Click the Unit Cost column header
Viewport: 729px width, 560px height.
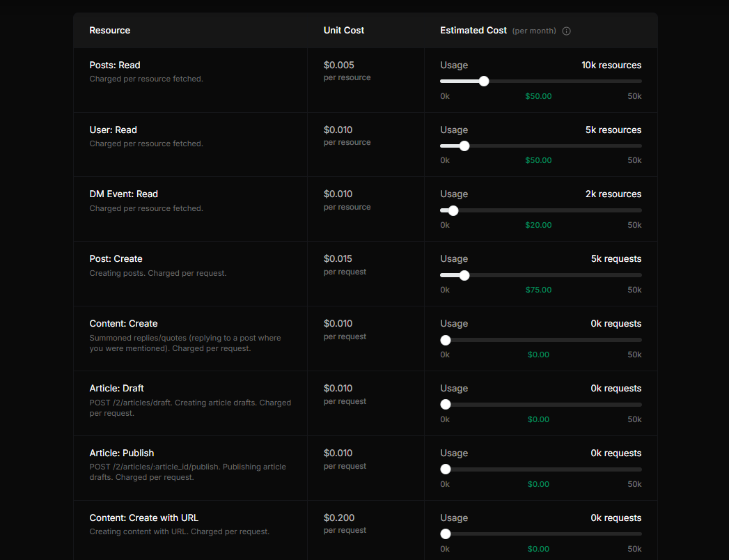[x=343, y=30]
